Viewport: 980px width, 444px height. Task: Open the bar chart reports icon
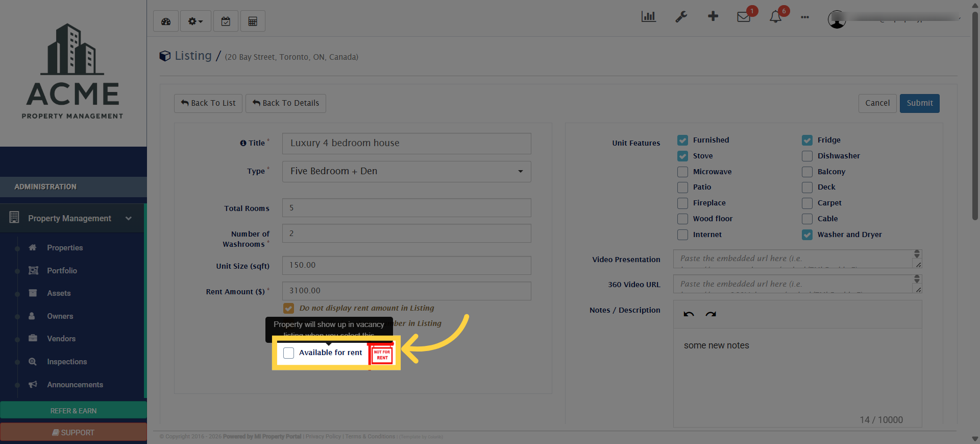(649, 16)
